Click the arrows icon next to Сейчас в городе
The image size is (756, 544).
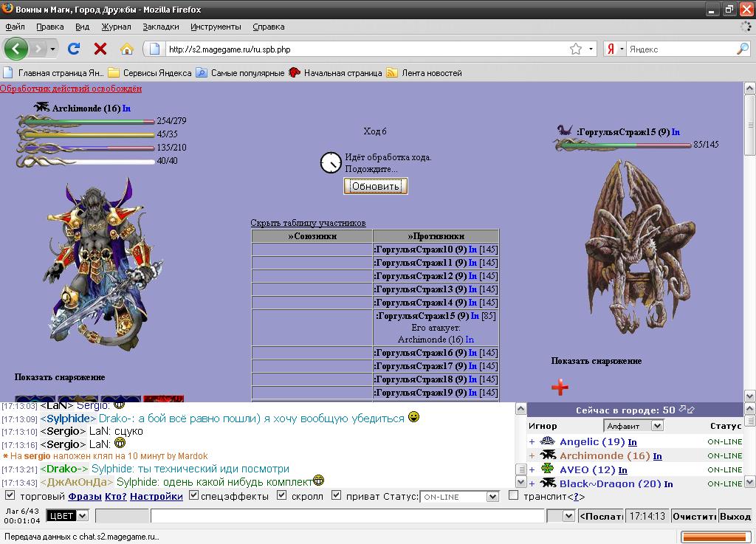(687, 410)
